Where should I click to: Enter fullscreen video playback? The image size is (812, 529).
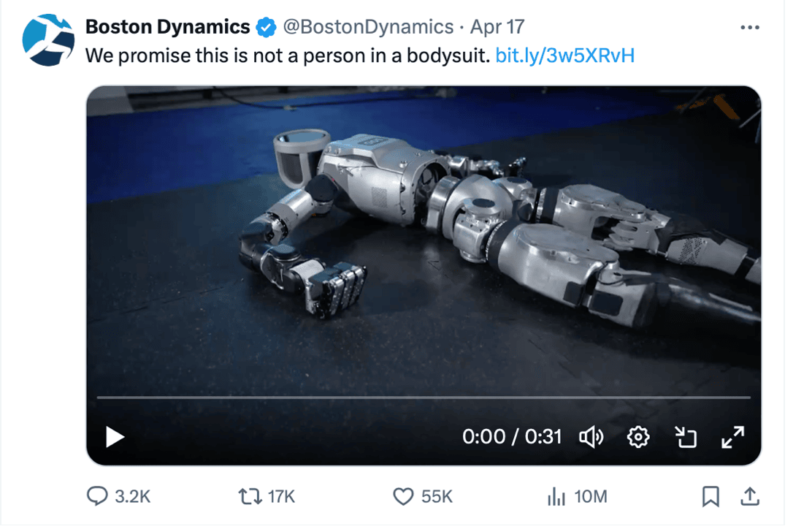(732, 437)
